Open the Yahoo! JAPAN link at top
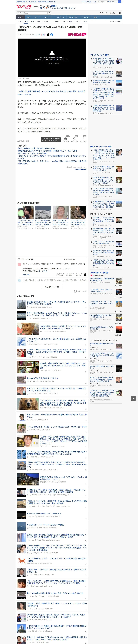The image size is (138, 644). pos(86,2)
